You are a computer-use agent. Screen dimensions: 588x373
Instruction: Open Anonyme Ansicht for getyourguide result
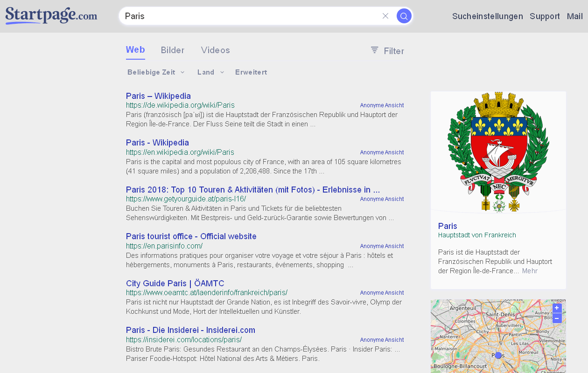pyautogui.click(x=382, y=199)
